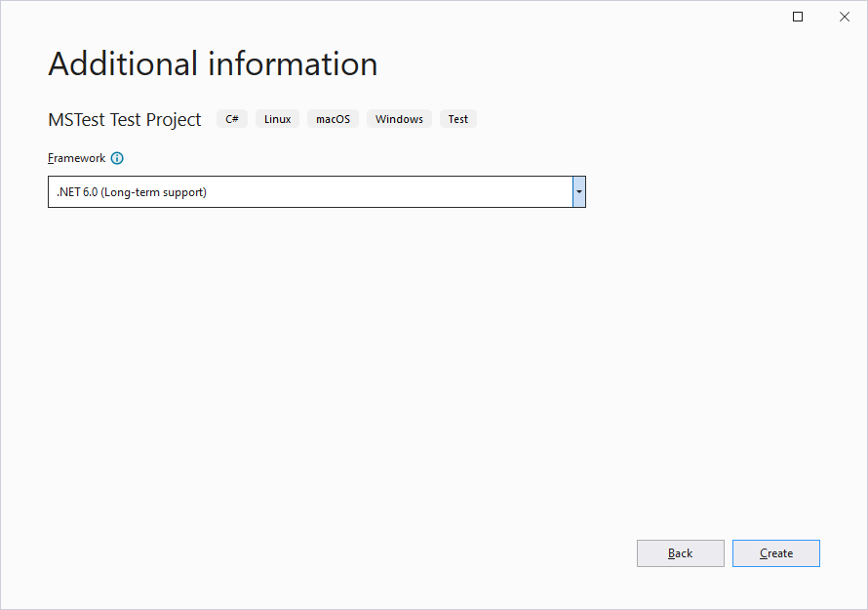Confirm project creation with Create
The height and width of the screenshot is (610, 868).
pos(775,553)
